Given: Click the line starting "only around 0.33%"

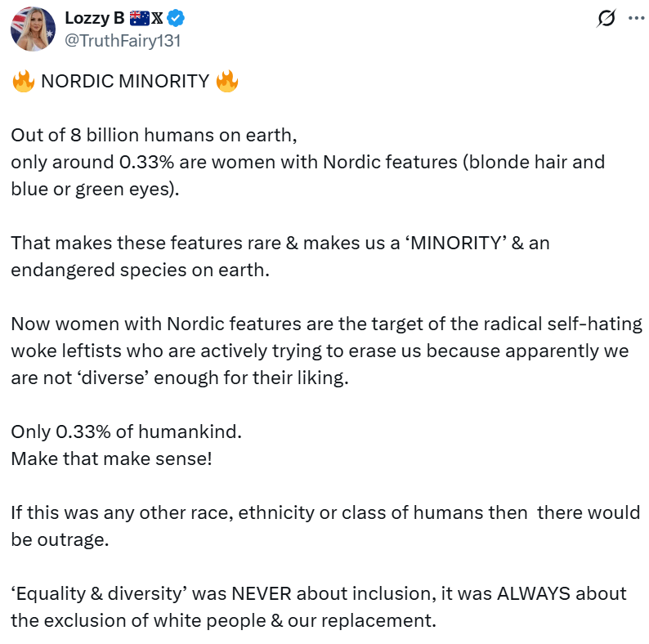Looking at the screenshot, I should pos(307,162).
